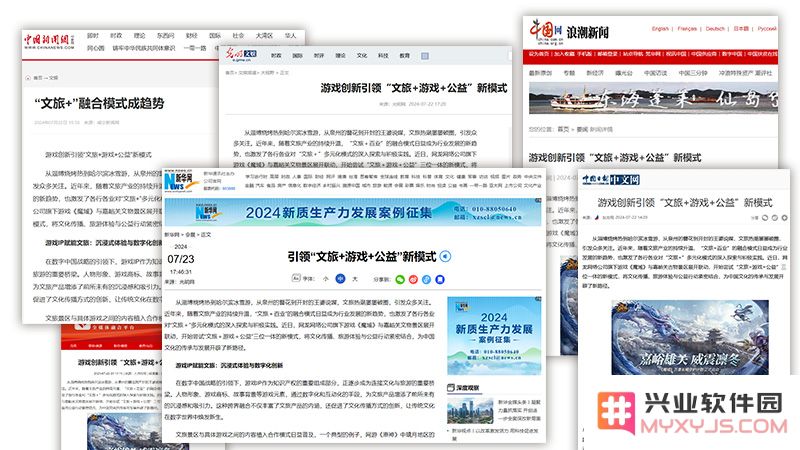Switch China.com.cn to Русский
Viewport: 800px width, 450px height.
[767, 29]
